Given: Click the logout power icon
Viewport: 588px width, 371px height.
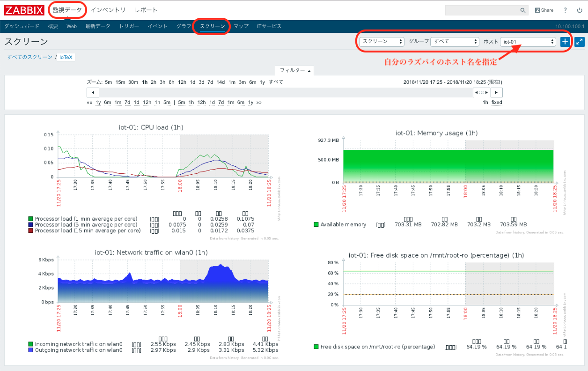Looking at the screenshot, I should coord(579,10).
